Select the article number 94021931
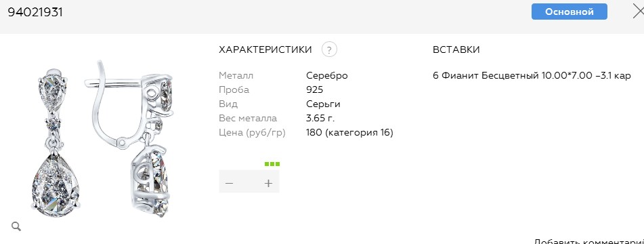Image resolution: width=644 pixels, height=244 pixels. click(35, 12)
